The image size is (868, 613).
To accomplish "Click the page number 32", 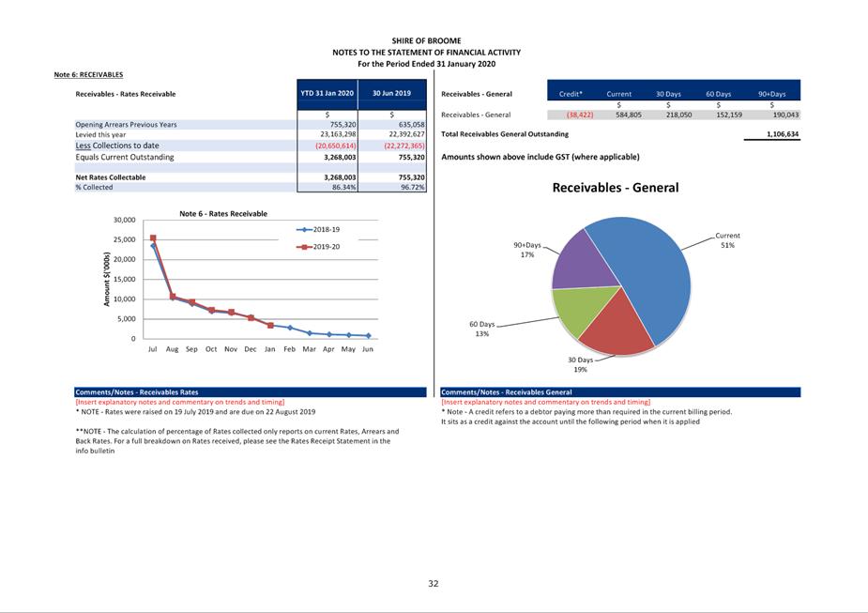I will (434, 584).
